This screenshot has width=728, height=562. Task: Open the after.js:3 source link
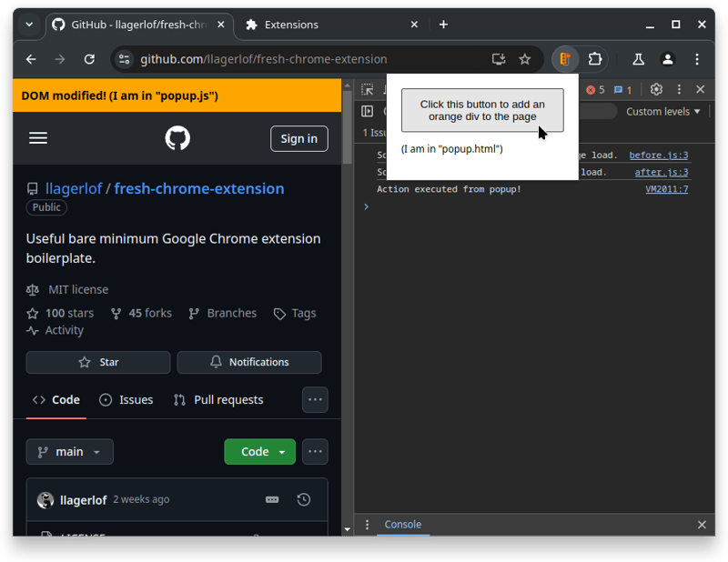click(x=662, y=173)
